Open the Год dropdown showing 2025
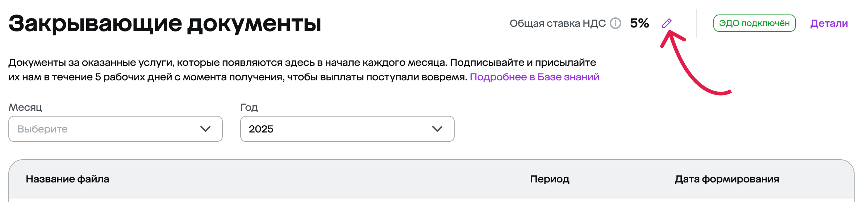Image resolution: width=868 pixels, height=202 pixels. [x=347, y=129]
